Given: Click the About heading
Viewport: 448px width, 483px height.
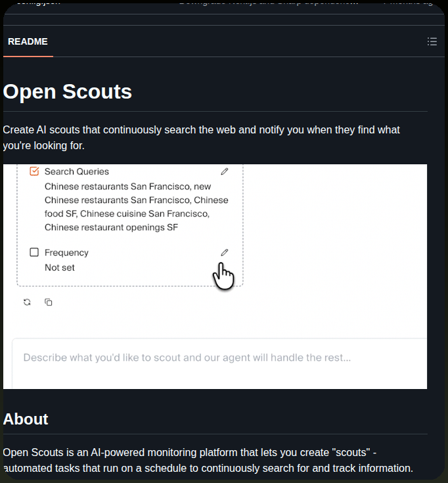Looking at the screenshot, I should click(26, 419).
